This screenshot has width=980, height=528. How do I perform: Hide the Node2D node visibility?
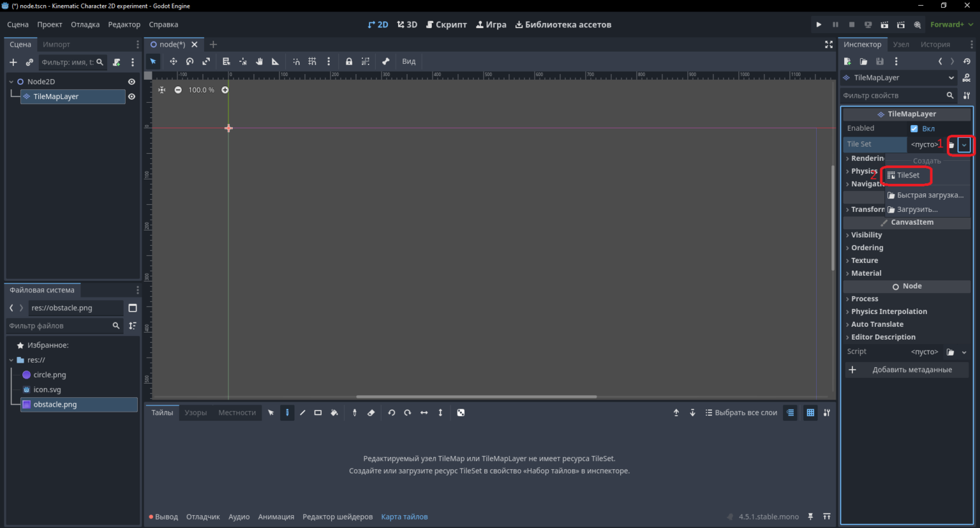[131, 82]
